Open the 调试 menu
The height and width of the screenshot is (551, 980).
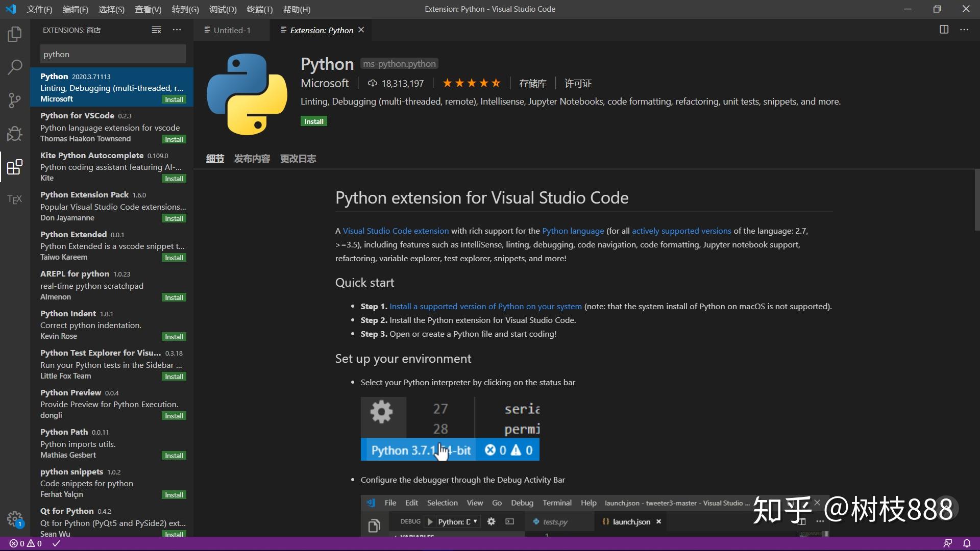(223, 9)
